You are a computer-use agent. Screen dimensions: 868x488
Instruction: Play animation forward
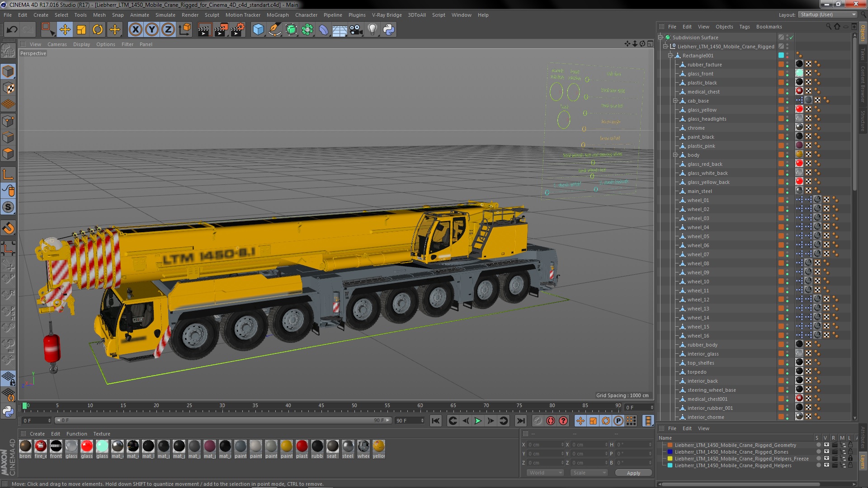(x=478, y=421)
